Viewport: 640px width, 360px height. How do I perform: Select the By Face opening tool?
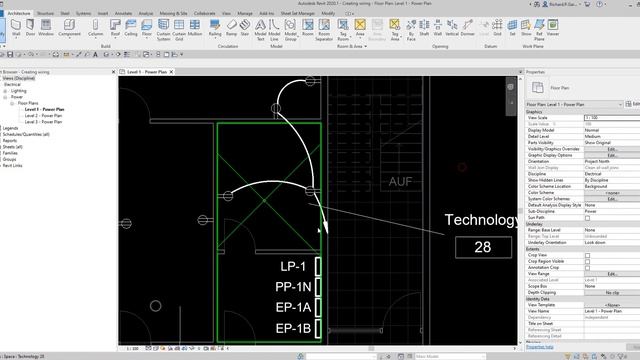(411, 30)
